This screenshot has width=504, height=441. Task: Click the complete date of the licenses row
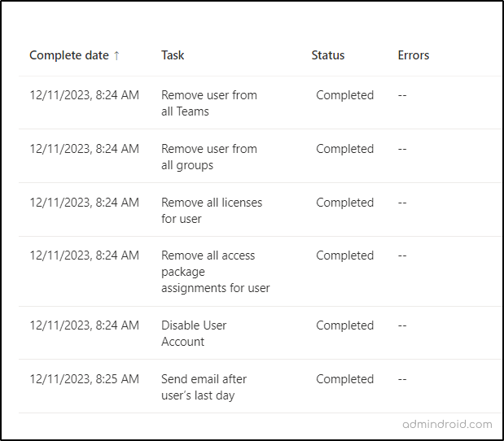(84, 203)
